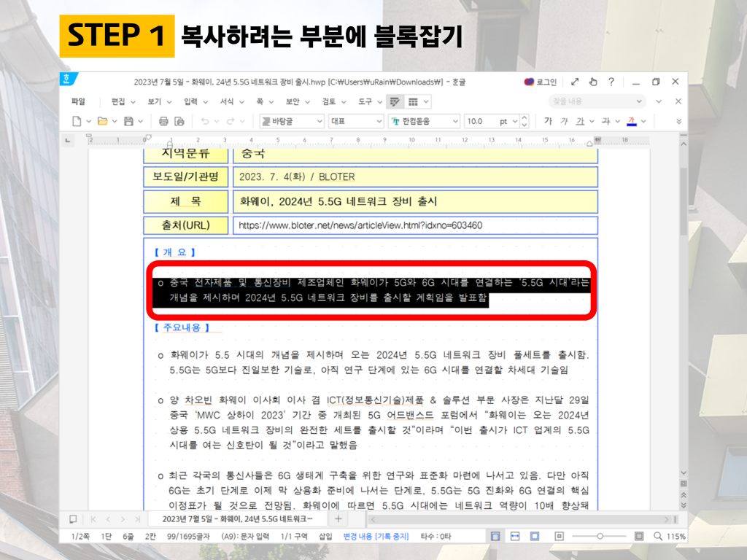Go to the previous tab arrow
Image resolution: width=747 pixels, height=560 pixels.
tap(108, 519)
